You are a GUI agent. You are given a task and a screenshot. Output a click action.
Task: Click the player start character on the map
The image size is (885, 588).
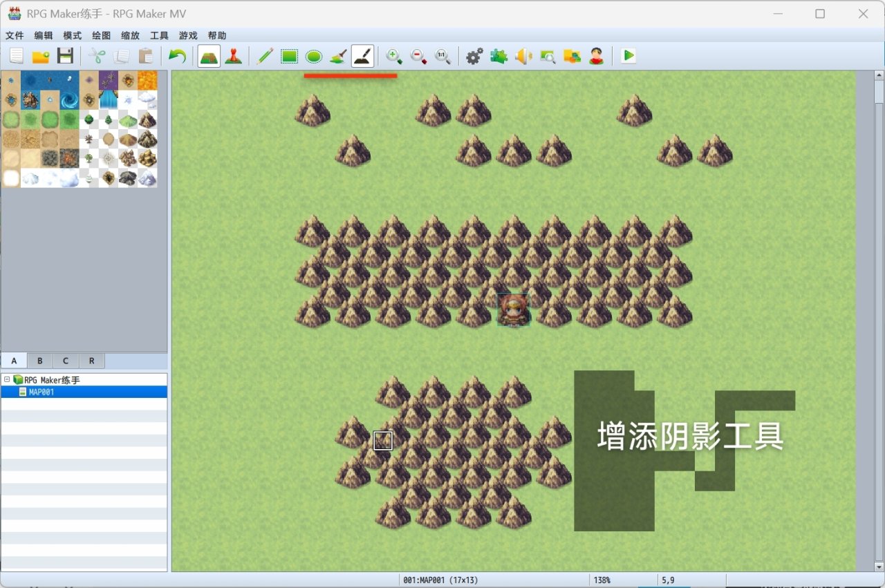514,309
